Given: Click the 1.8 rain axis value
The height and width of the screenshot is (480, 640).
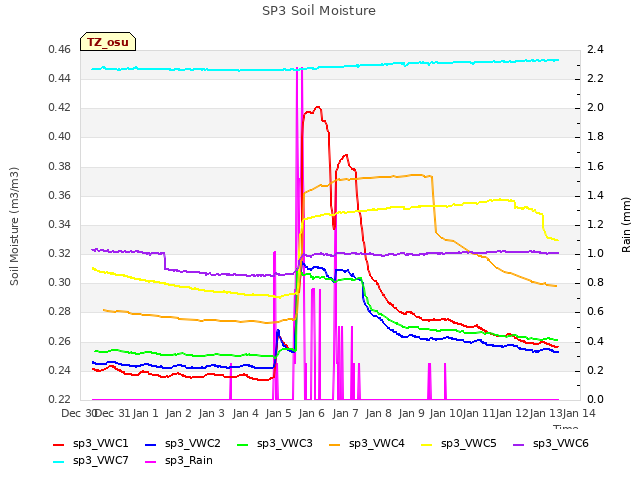Looking at the screenshot, I should coord(595,137).
